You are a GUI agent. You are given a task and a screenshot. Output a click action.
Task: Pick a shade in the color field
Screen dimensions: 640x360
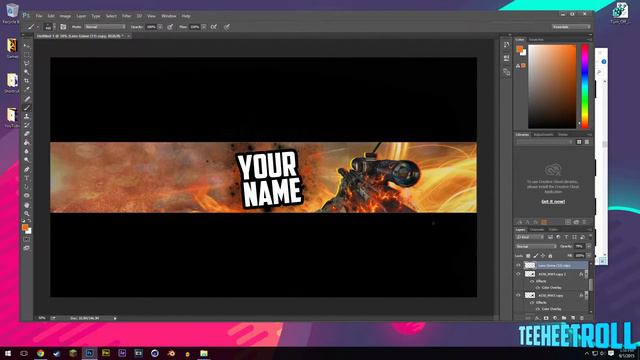tap(552, 86)
